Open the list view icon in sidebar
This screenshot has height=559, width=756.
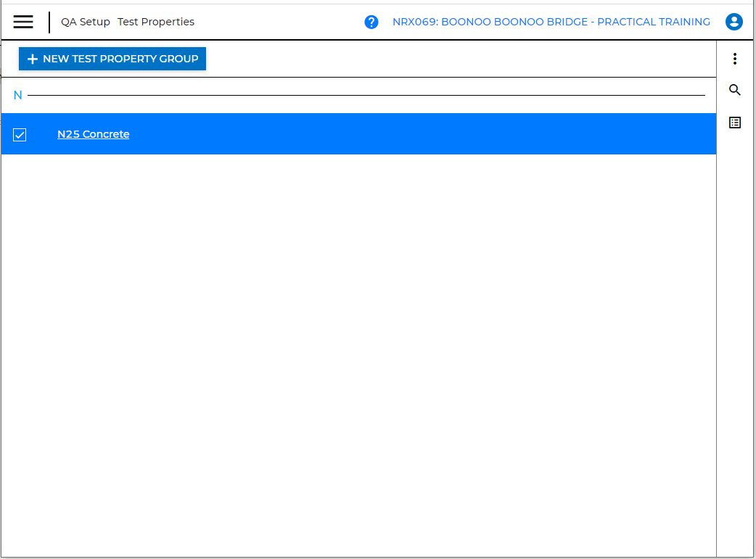(735, 123)
